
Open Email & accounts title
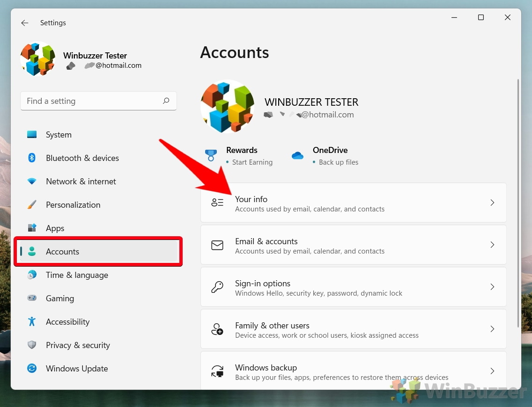(x=266, y=241)
